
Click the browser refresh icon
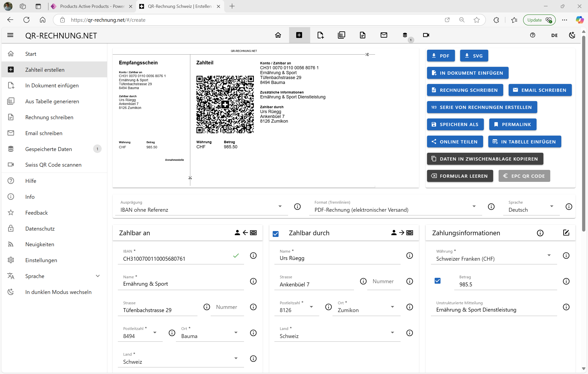tap(26, 20)
